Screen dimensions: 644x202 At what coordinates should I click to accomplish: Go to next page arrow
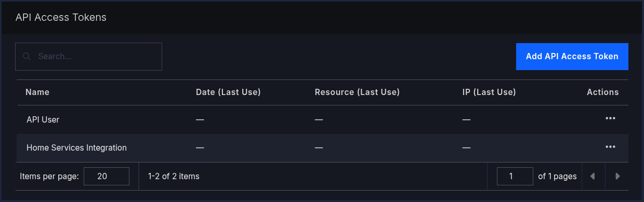click(x=617, y=177)
